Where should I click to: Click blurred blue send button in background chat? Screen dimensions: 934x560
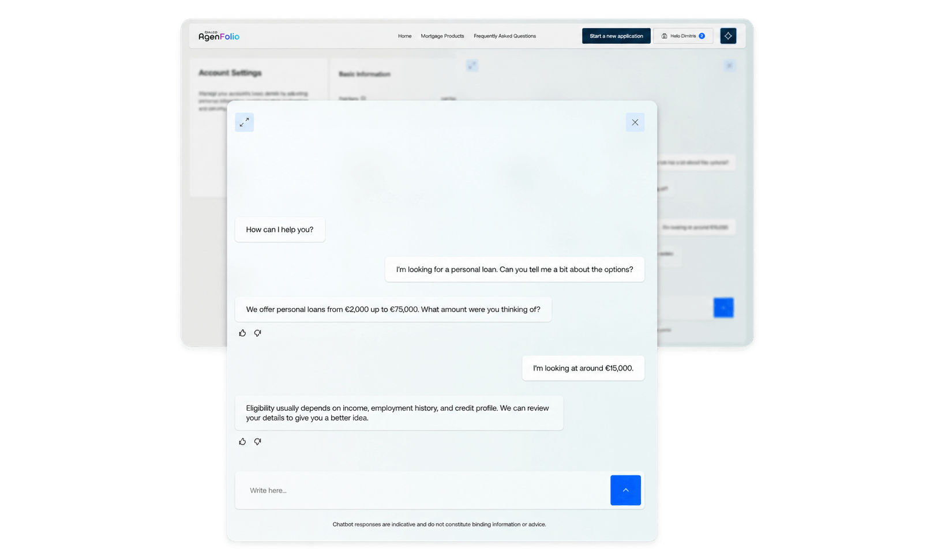(x=723, y=307)
